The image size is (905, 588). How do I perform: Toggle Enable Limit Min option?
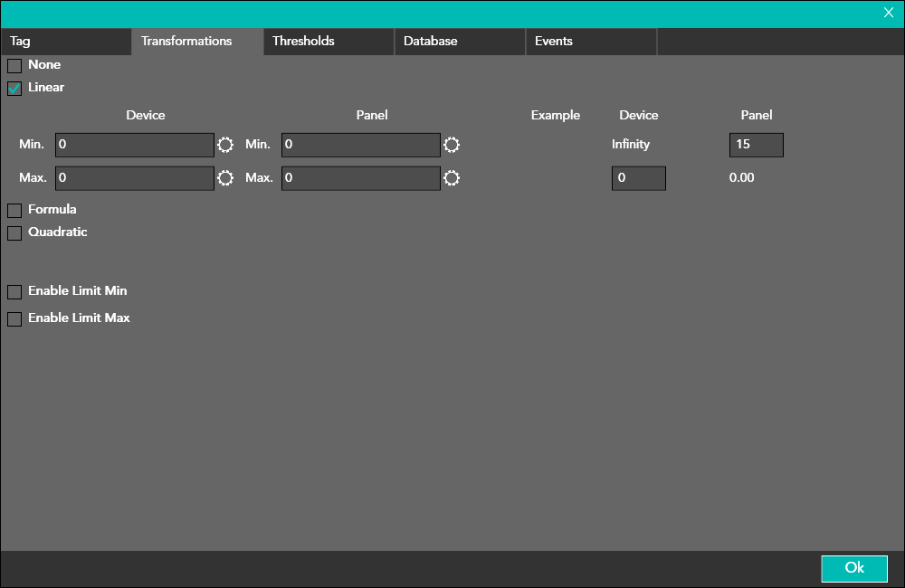point(14,292)
